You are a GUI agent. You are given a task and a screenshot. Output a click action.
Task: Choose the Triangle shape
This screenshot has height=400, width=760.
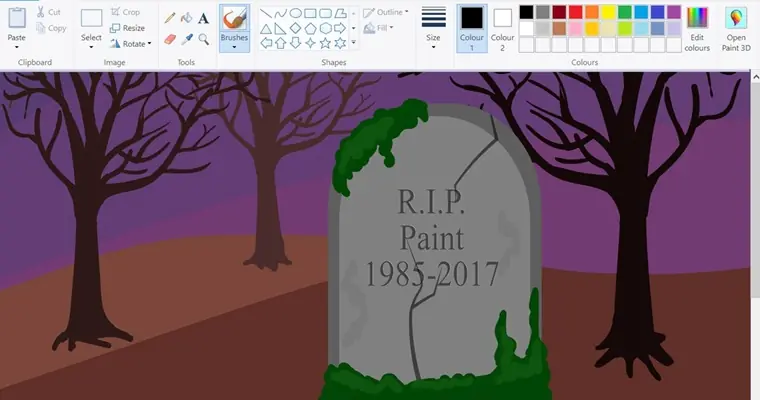266,29
